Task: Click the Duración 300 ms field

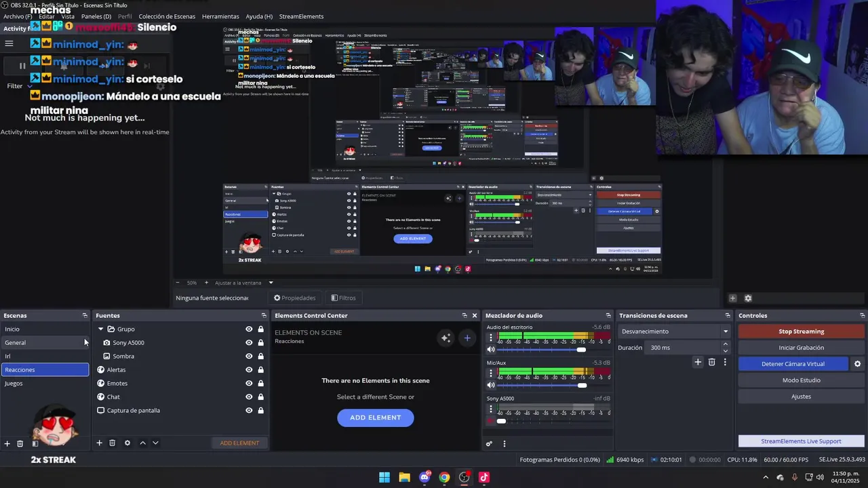Action: pyautogui.click(x=682, y=348)
